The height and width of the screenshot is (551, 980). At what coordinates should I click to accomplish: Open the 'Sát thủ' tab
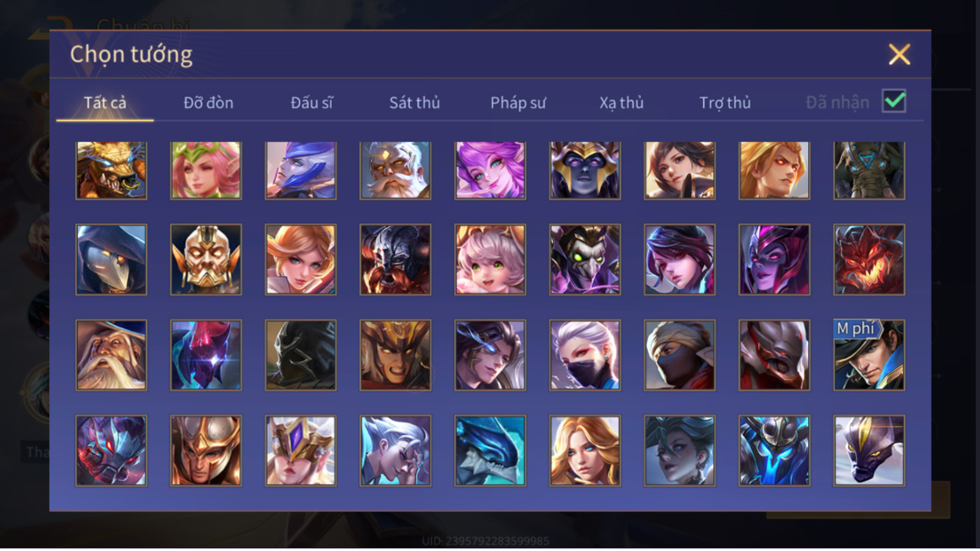coord(414,102)
